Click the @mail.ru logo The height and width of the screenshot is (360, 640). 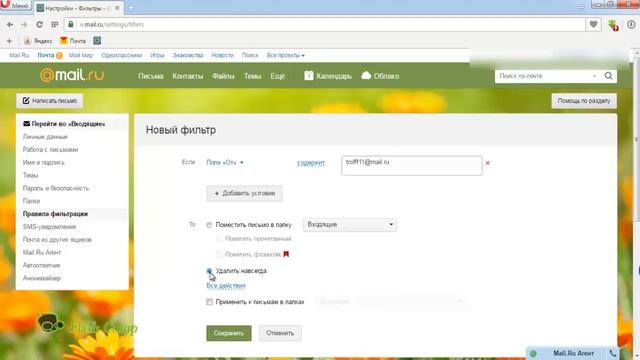[x=72, y=75]
